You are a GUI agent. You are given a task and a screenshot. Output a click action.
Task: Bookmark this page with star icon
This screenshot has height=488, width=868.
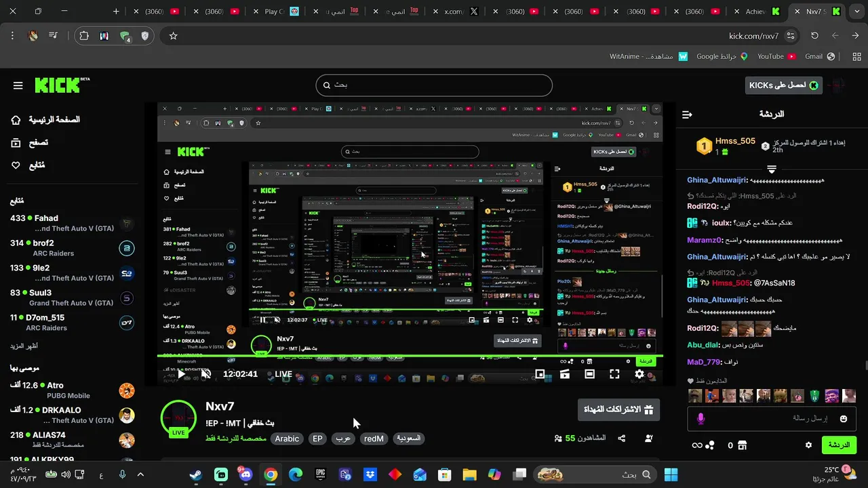[173, 36]
